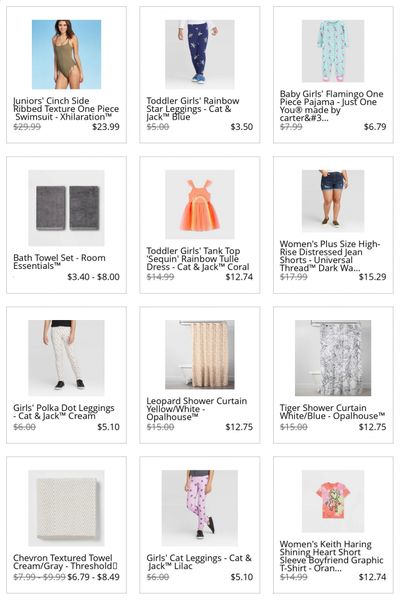400x600 pixels.
Task: Click the Juniors' Cinch Side Swimsuit title
Action: (x=66, y=109)
